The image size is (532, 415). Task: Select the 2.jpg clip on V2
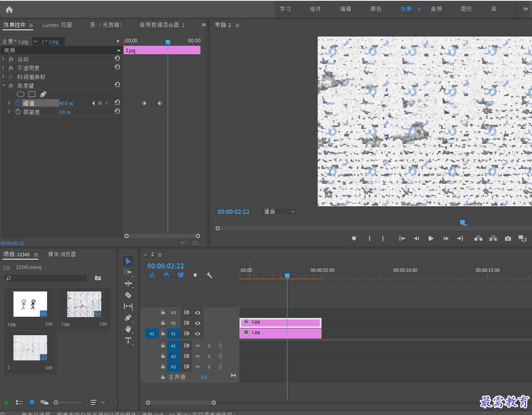280,322
